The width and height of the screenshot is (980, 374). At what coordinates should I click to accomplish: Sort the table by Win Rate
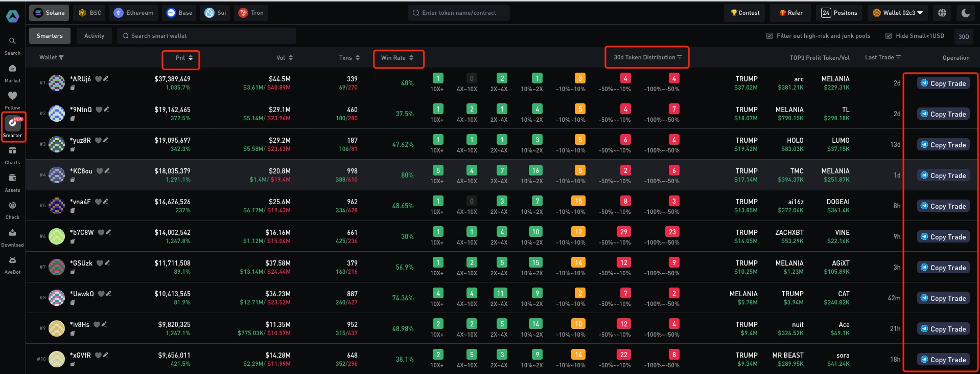(398, 58)
